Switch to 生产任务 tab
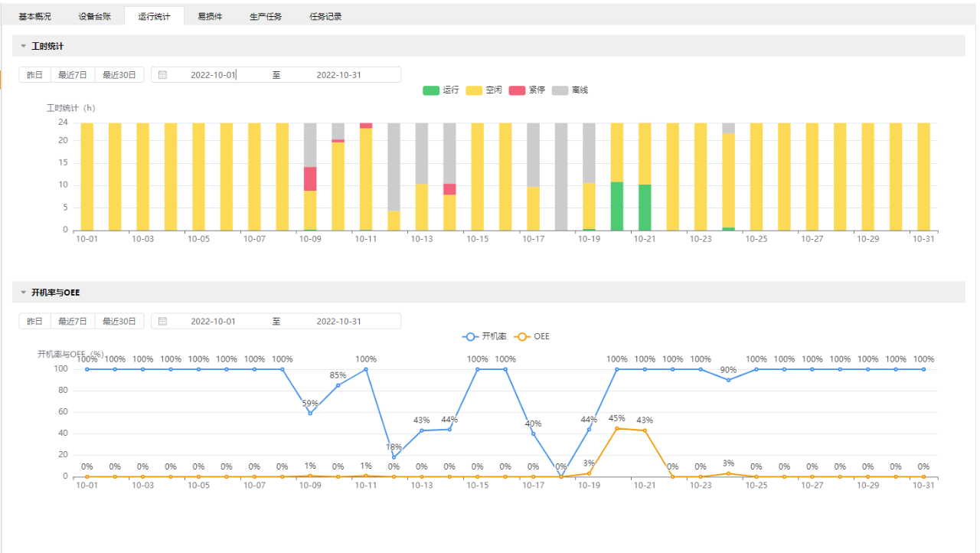Image resolution: width=980 pixels, height=553 pixels. point(266,16)
